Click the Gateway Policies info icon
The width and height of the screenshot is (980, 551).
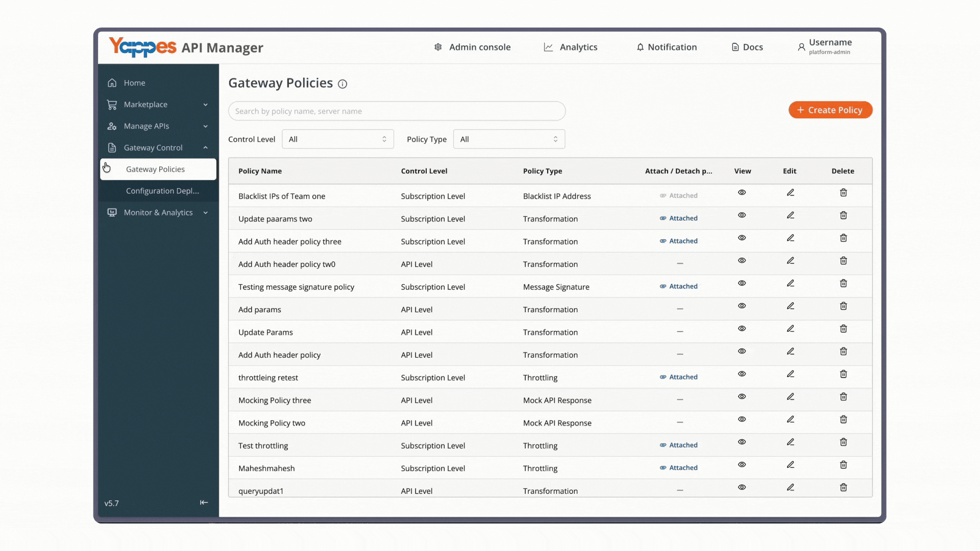coord(342,84)
